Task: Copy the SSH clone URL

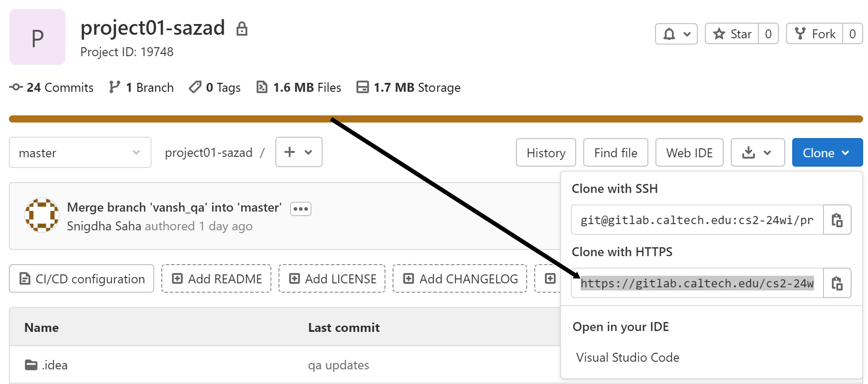Action: [837, 220]
